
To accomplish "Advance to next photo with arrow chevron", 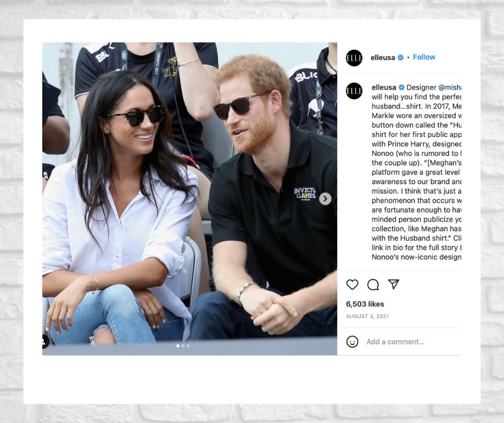I will click(x=325, y=199).
